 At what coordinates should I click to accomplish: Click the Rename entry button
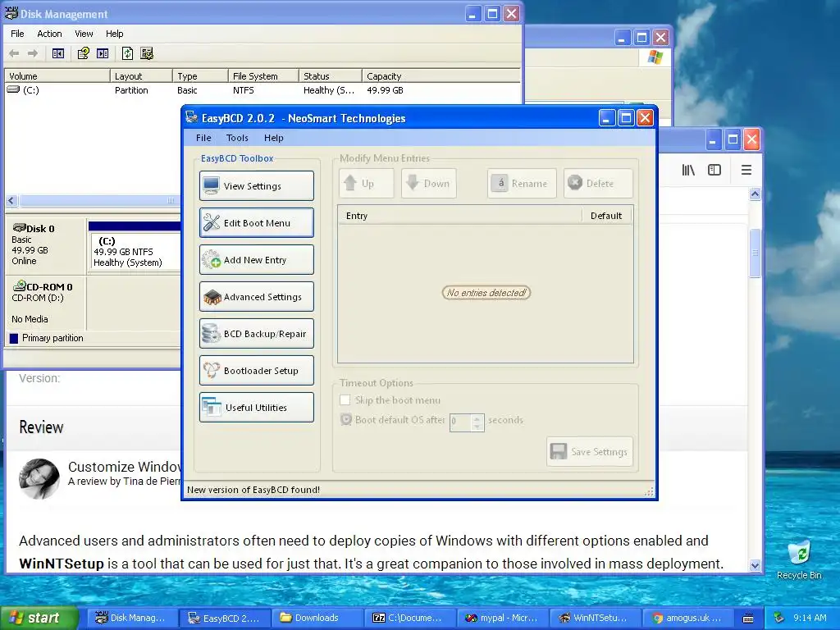coord(522,183)
